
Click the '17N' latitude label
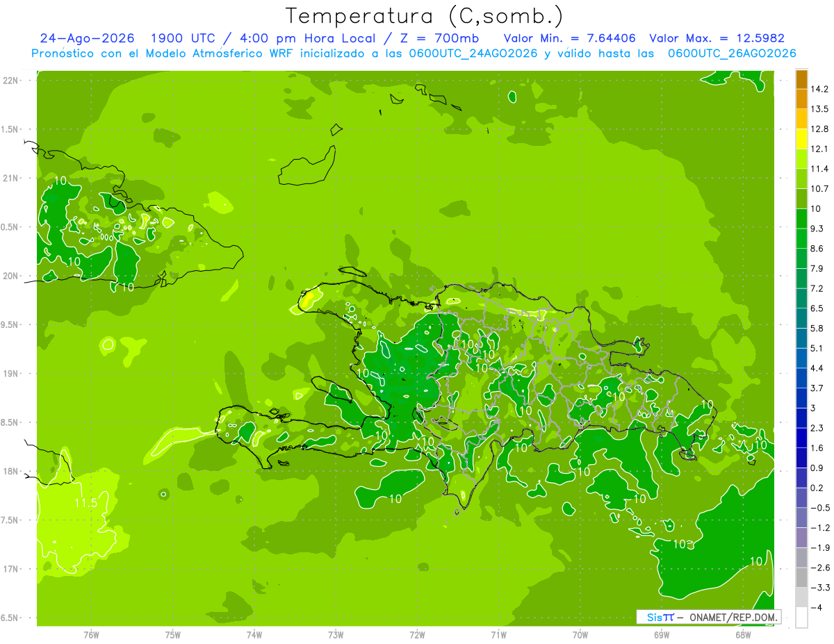(x=10, y=569)
